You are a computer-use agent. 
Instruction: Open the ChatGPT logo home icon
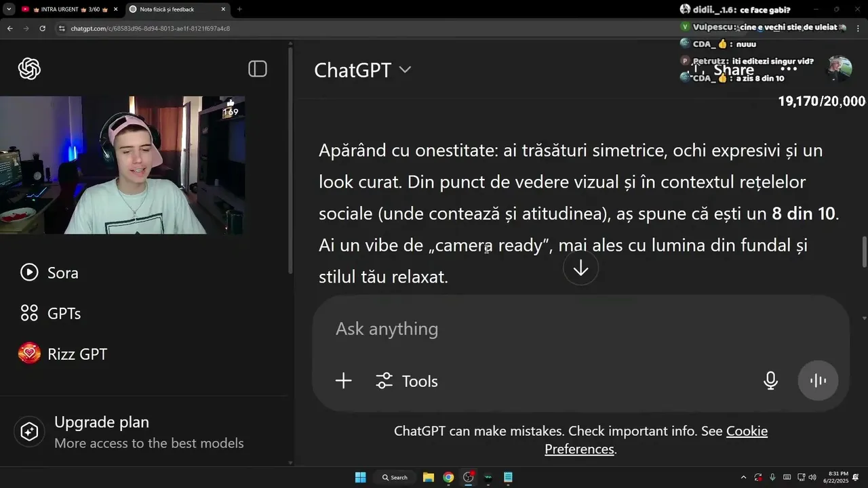(29, 68)
